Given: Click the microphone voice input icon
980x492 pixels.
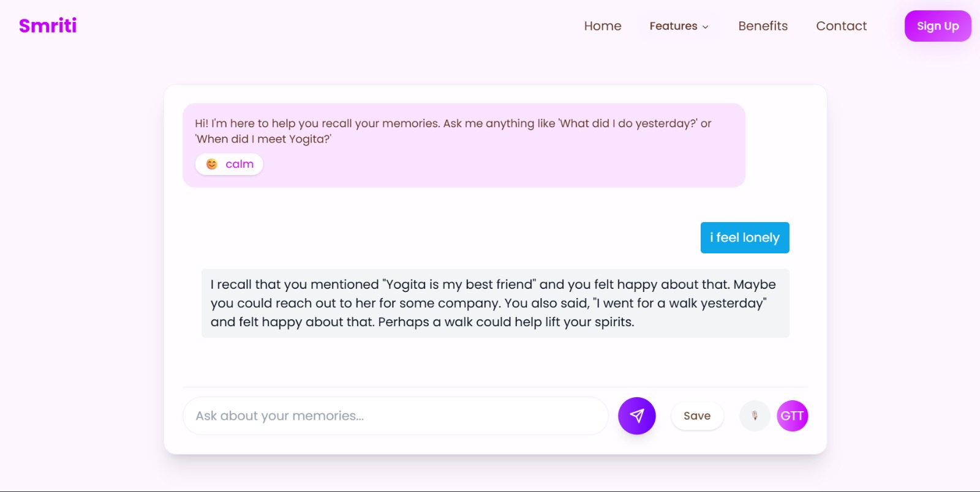Looking at the screenshot, I should click(755, 416).
